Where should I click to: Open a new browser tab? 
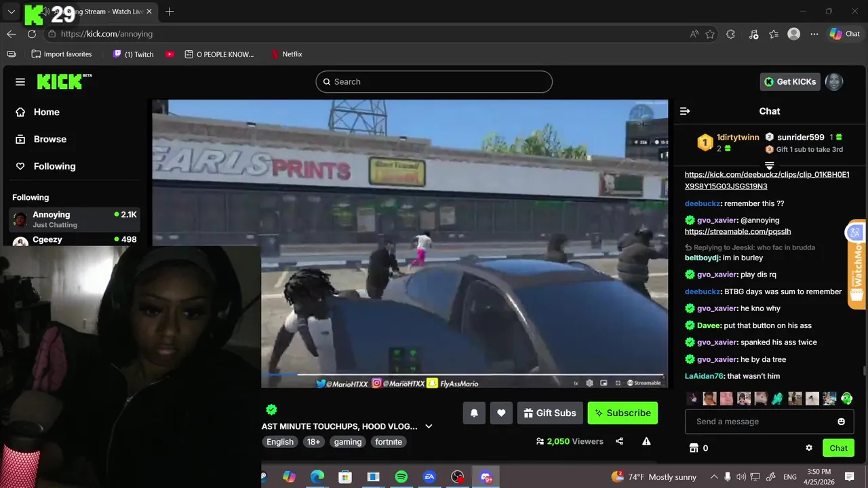pyautogui.click(x=170, y=12)
